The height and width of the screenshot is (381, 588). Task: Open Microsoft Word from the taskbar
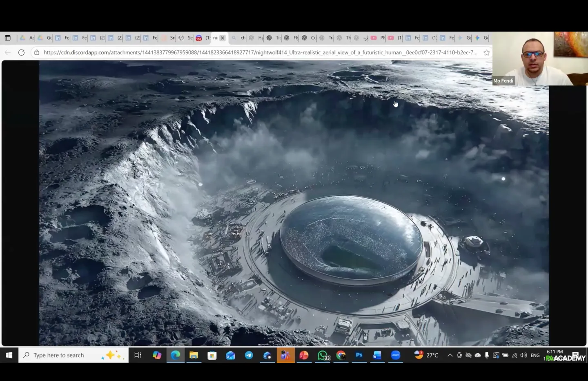click(x=377, y=355)
